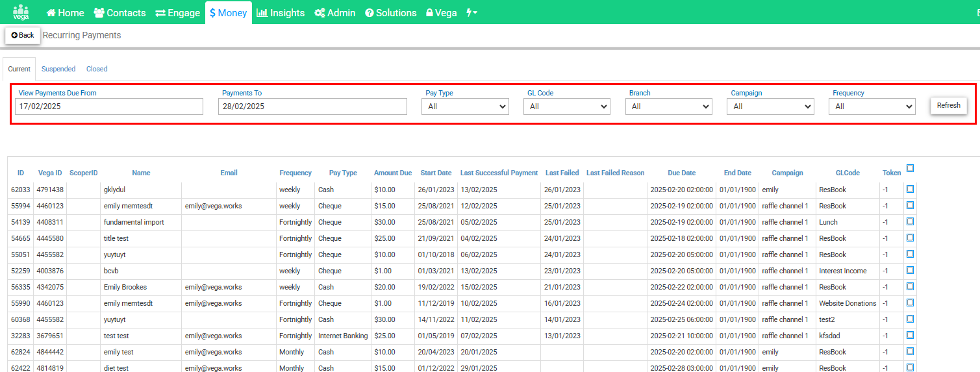Check the box for row ID 54665
The height and width of the screenshot is (372, 980).
click(910, 238)
